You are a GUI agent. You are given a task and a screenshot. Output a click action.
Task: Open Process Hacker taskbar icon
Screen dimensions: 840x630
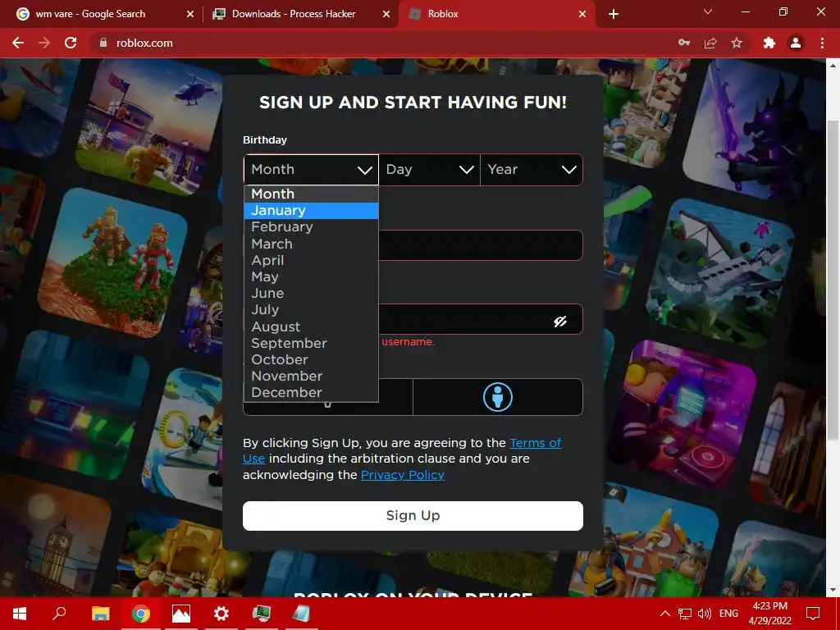tap(262, 614)
